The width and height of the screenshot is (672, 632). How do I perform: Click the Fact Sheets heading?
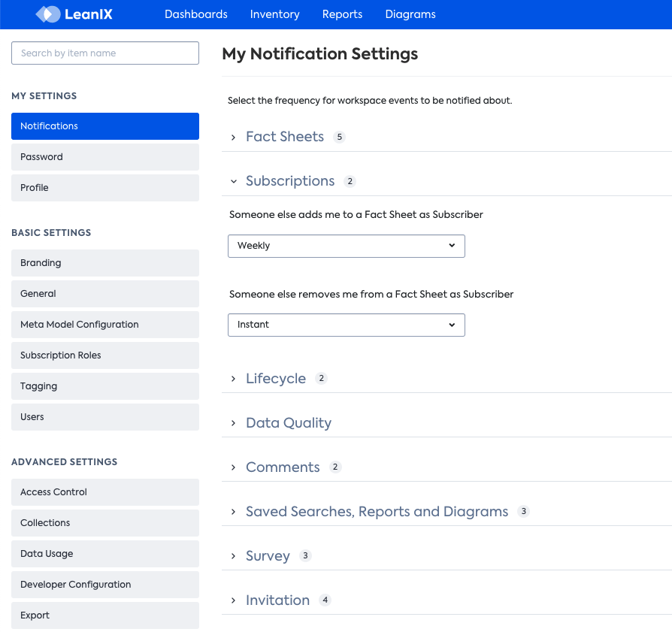[285, 137]
